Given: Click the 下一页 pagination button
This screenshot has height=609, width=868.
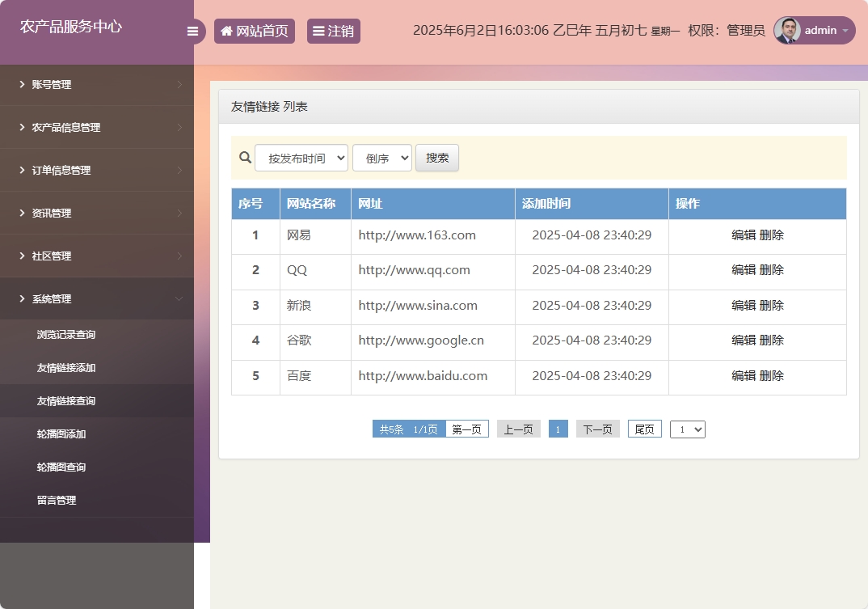Looking at the screenshot, I should click(x=597, y=429).
